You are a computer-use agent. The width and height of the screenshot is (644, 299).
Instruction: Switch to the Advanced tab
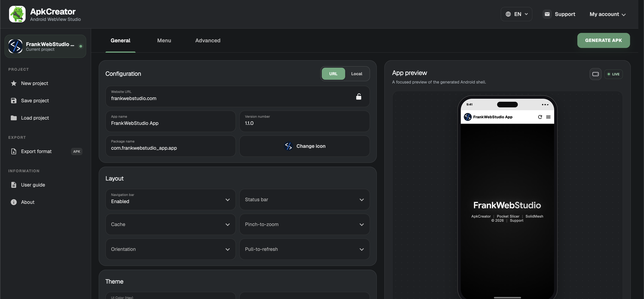click(208, 41)
